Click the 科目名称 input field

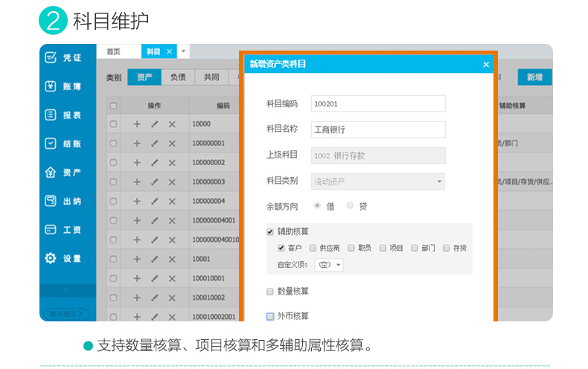click(377, 129)
